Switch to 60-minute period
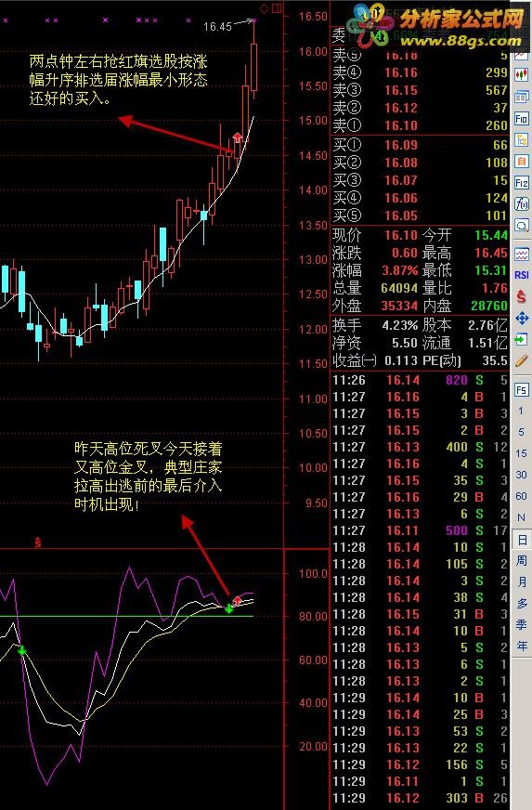 click(521, 496)
